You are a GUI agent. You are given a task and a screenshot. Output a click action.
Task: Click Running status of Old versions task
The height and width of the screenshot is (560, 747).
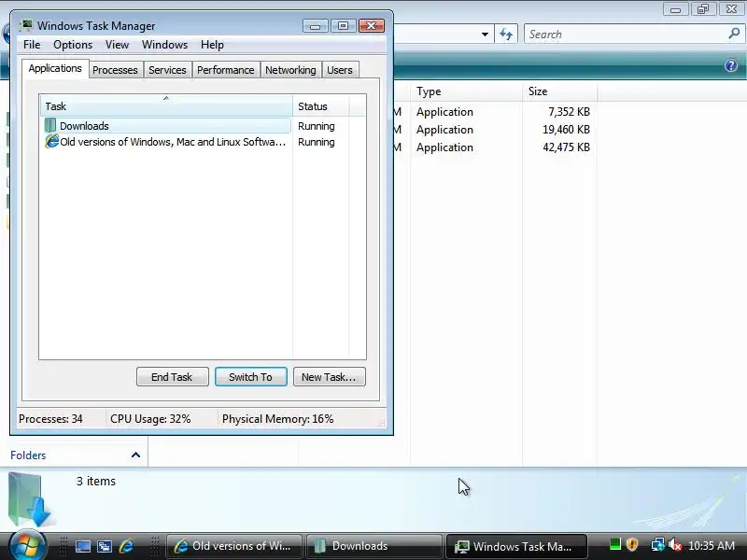pos(317,142)
